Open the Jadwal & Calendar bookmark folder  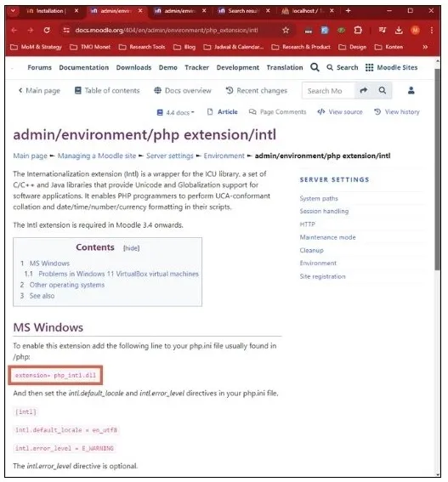(x=234, y=47)
